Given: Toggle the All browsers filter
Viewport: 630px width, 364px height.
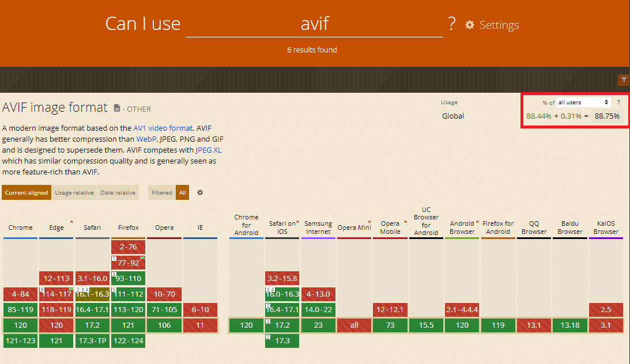Looking at the screenshot, I should click(x=183, y=192).
